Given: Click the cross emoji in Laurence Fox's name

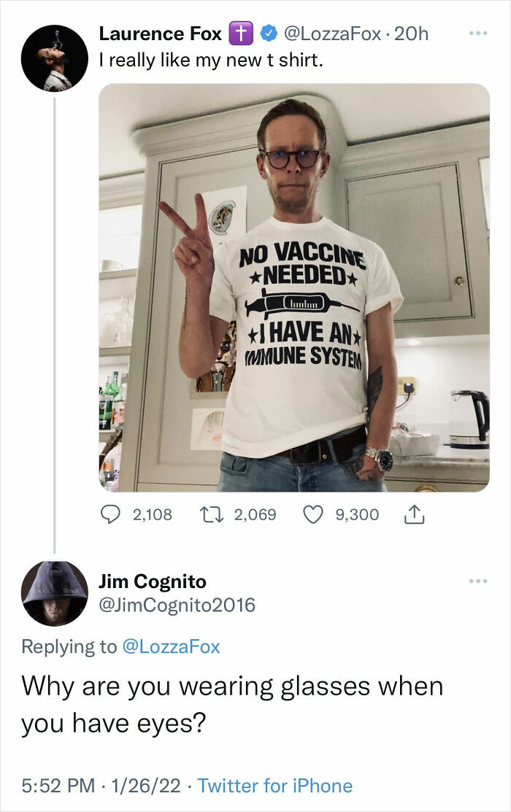Looking at the screenshot, I should click(x=241, y=33).
